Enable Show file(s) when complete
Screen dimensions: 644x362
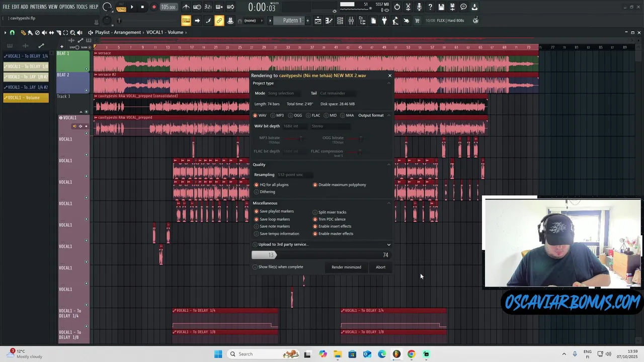(x=278, y=267)
